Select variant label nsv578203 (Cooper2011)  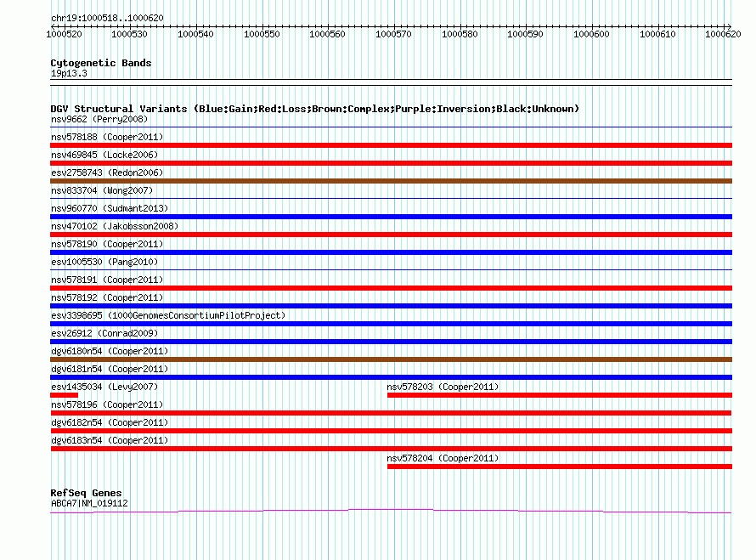(x=443, y=387)
